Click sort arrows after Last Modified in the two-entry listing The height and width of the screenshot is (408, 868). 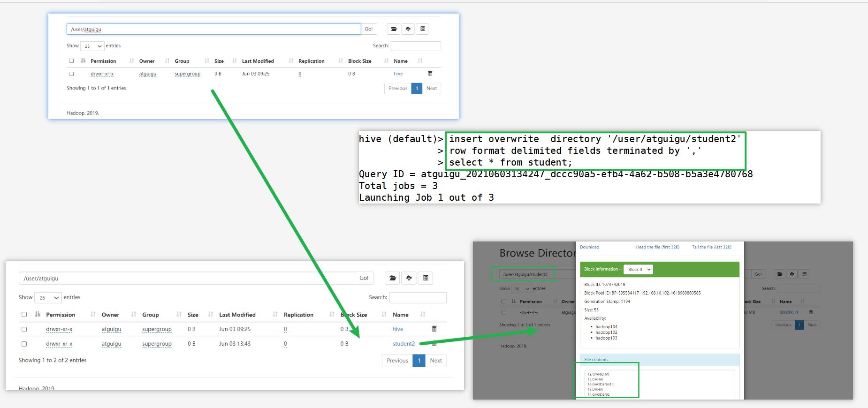click(x=275, y=314)
